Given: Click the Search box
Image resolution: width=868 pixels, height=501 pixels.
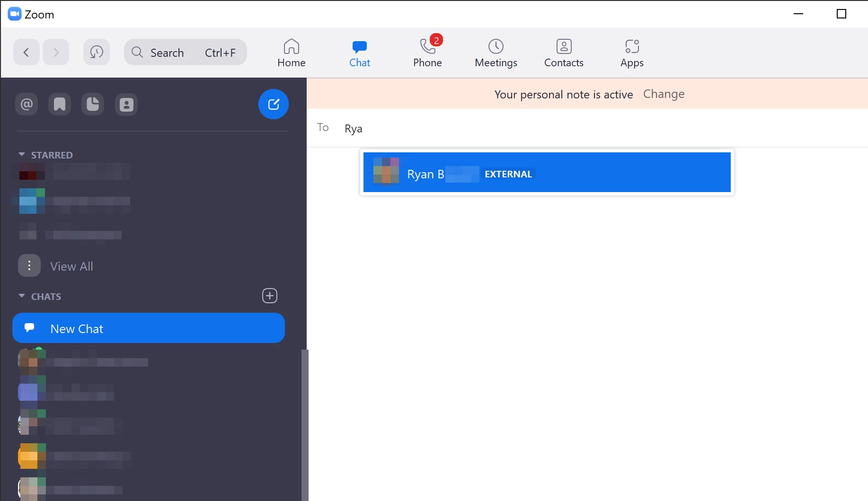Looking at the screenshot, I should click(186, 52).
